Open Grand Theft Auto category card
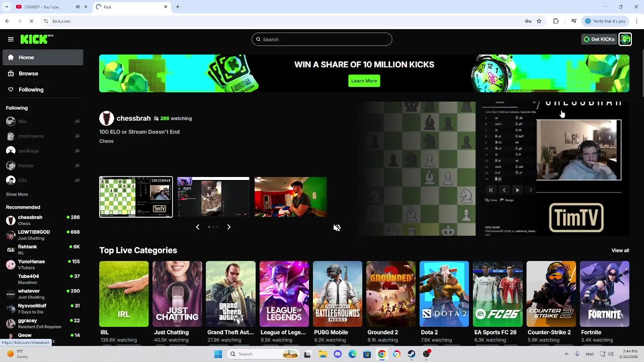The width and height of the screenshot is (644, 362). click(x=230, y=294)
